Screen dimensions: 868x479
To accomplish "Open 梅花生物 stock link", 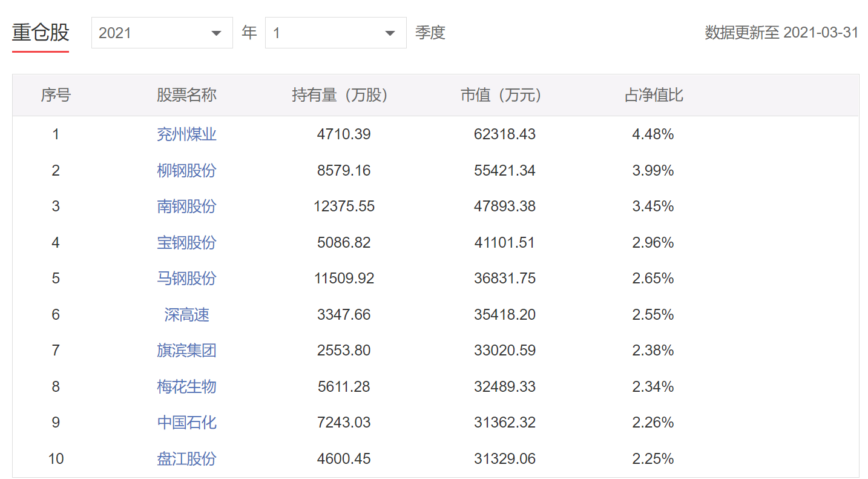I will [x=186, y=387].
